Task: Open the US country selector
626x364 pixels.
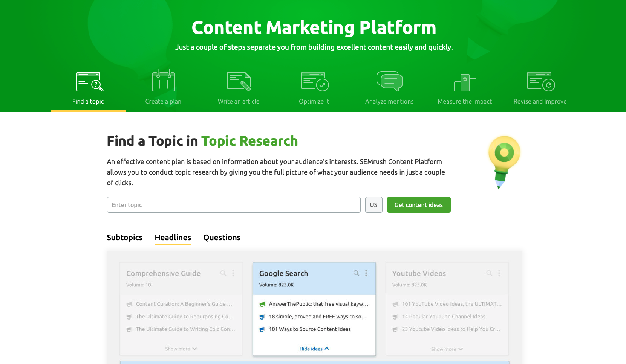Action: click(373, 205)
